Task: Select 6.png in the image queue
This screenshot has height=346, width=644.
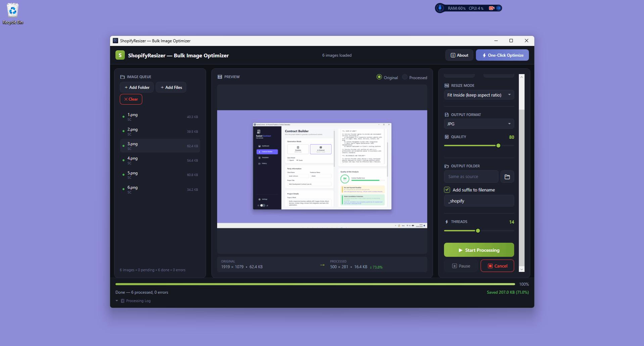Action: (160, 189)
